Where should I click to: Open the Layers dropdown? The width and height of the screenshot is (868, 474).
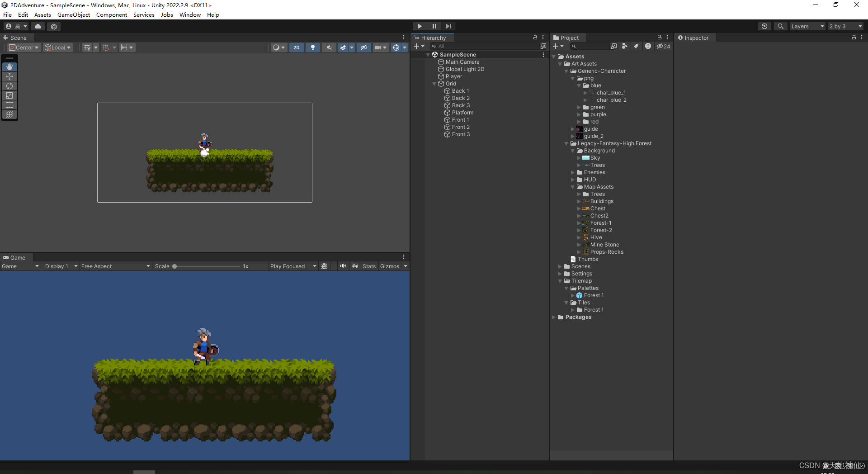807,26
